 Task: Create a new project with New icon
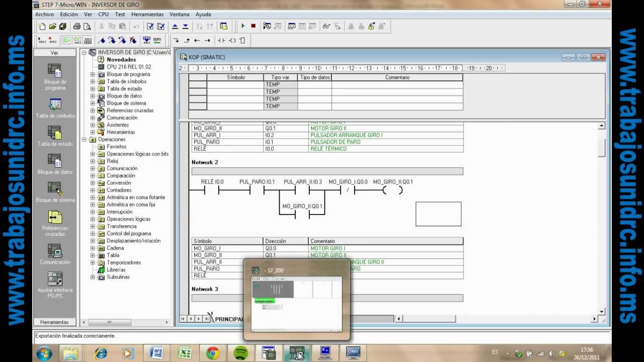tap(42, 27)
